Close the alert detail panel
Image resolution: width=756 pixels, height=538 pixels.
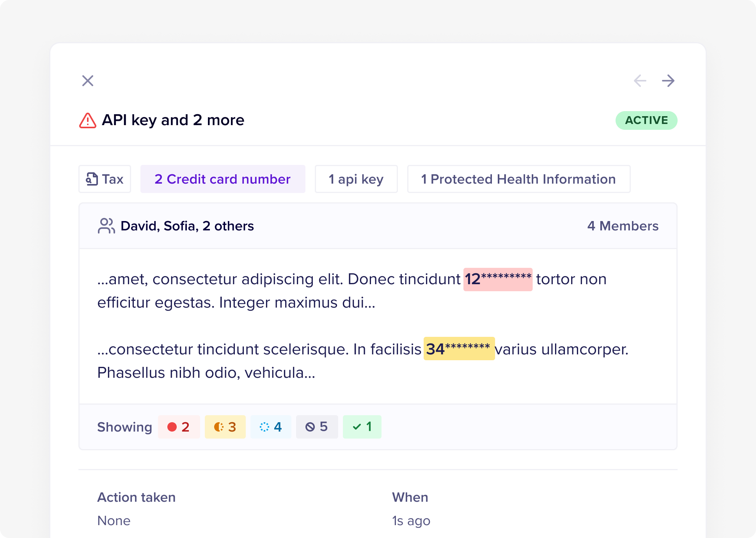(88, 81)
